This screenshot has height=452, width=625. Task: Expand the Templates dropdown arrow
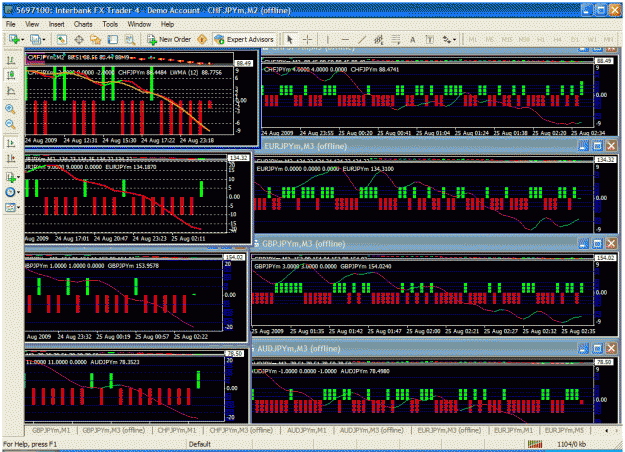coord(18,208)
